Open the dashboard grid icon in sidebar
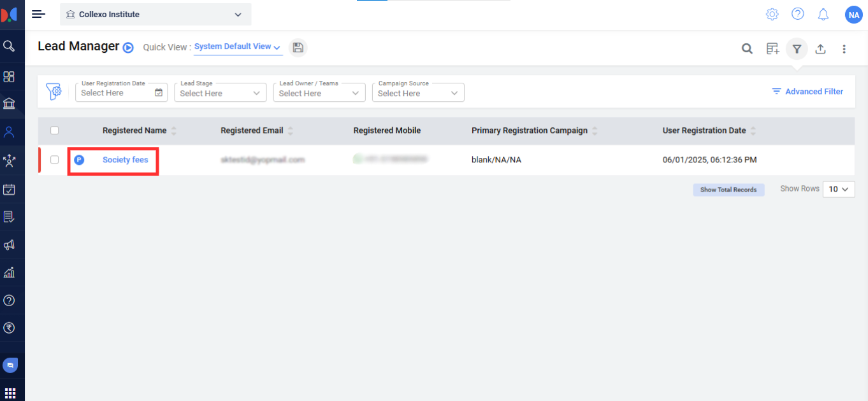 [x=9, y=76]
